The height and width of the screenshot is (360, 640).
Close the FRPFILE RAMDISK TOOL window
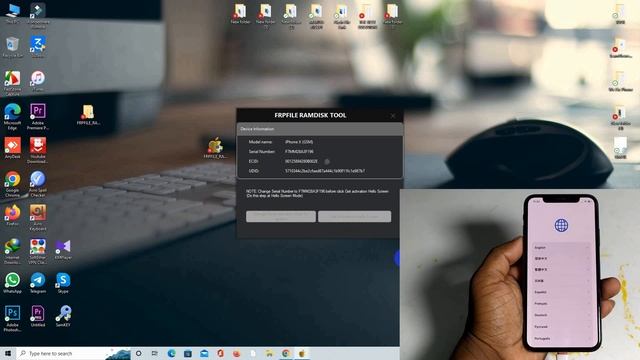pos(393,116)
